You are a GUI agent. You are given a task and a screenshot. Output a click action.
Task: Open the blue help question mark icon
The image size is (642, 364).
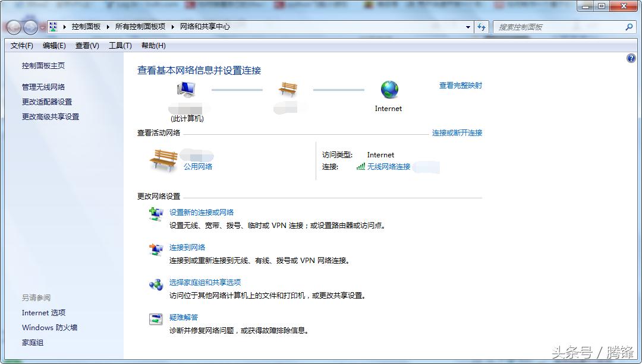pyautogui.click(x=631, y=58)
